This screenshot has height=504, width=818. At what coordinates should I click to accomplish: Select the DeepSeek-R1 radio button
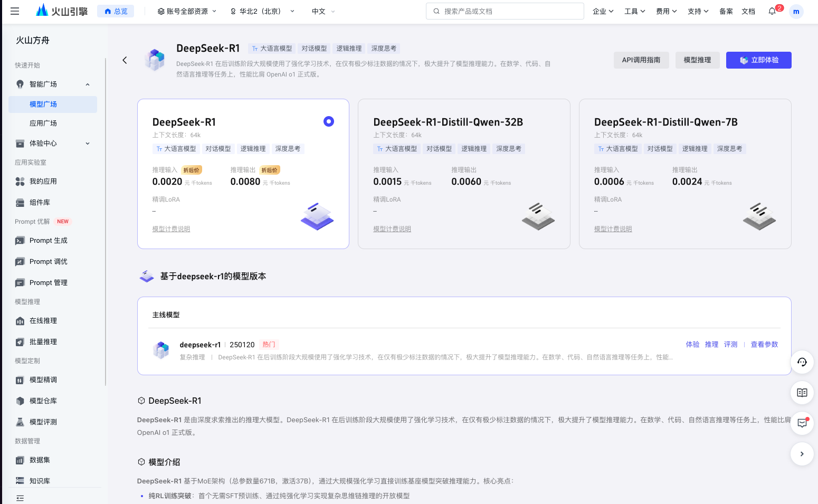(329, 121)
